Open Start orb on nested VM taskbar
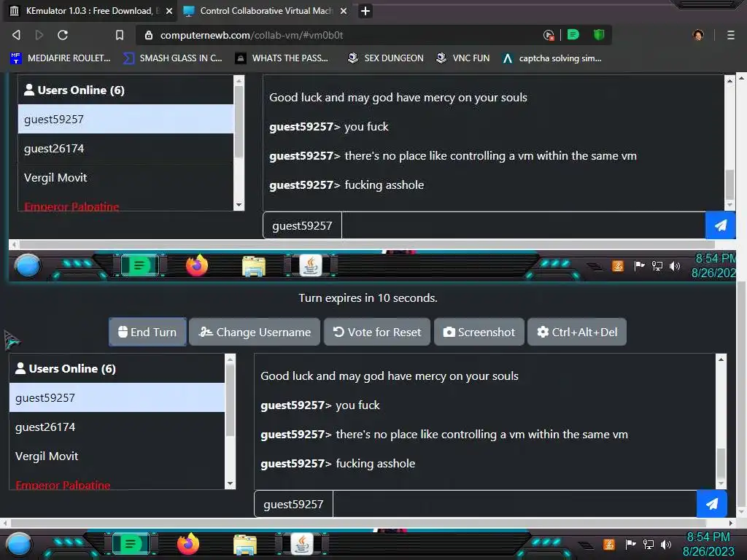Screen dimensions: 747x560 point(27,265)
